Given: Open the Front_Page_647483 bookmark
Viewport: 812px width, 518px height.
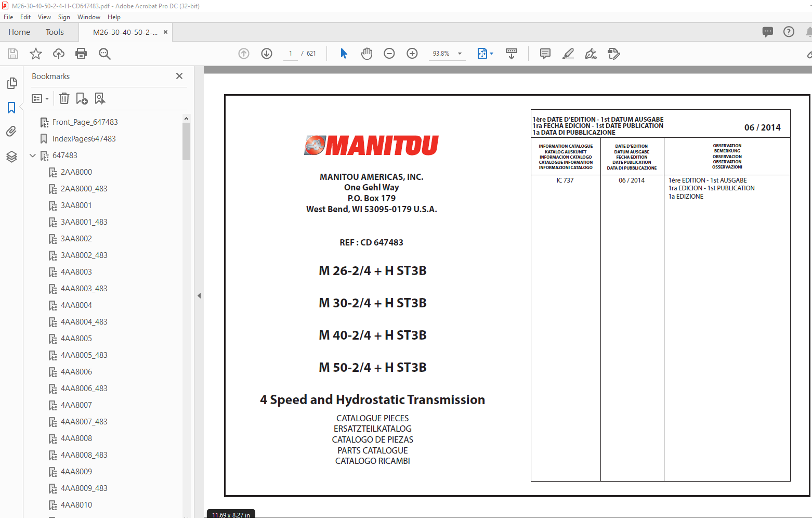Looking at the screenshot, I should (85, 122).
